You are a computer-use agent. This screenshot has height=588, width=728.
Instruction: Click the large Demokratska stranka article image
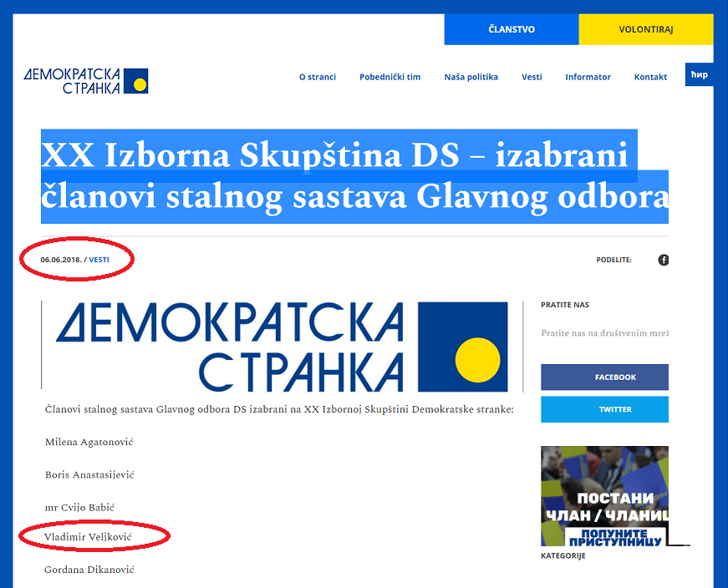click(x=282, y=346)
